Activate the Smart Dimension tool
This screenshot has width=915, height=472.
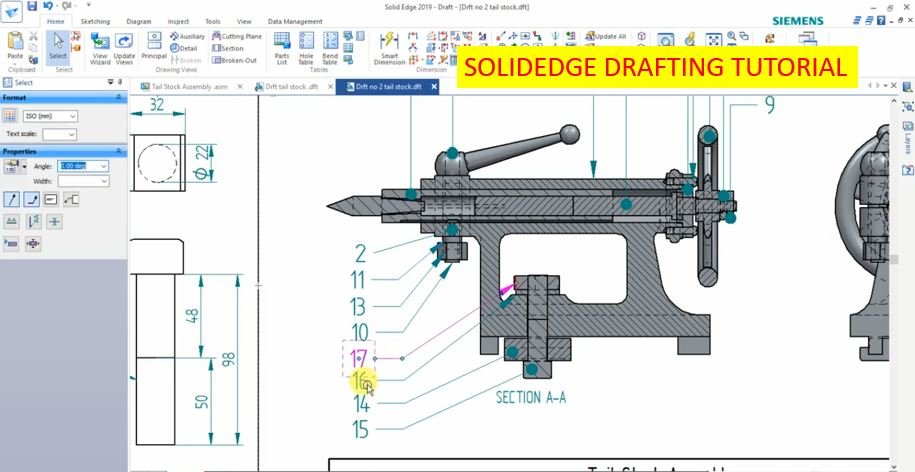pyautogui.click(x=389, y=47)
